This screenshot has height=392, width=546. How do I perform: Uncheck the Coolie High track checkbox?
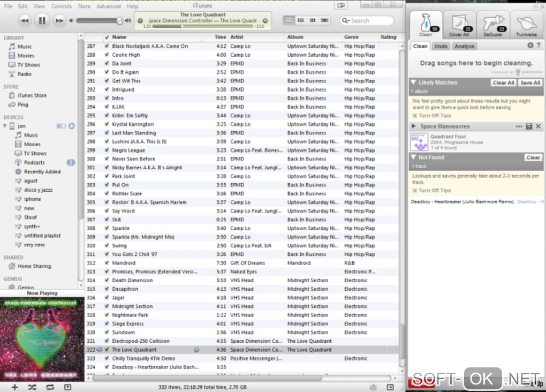coord(107,55)
